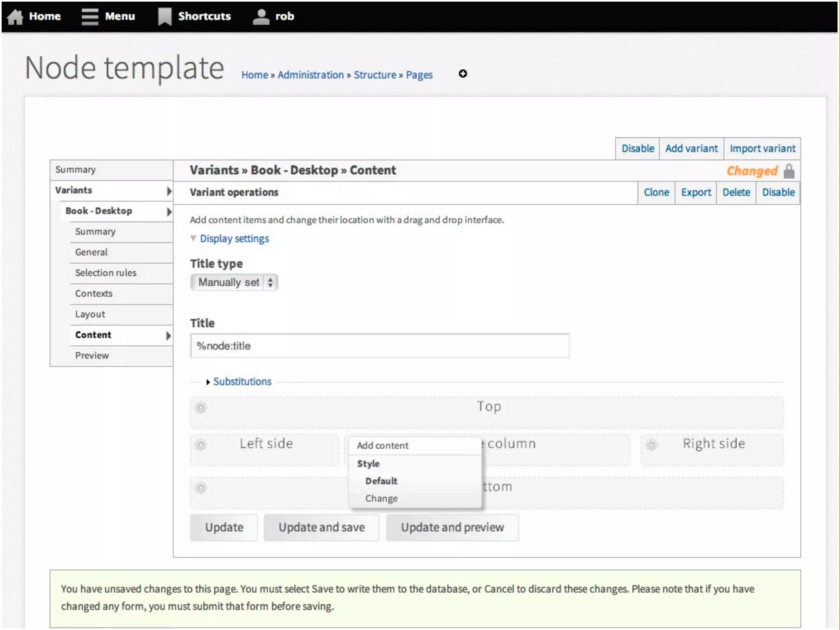
Task: Open Selection rules in the sidebar
Action: [x=106, y=273]
